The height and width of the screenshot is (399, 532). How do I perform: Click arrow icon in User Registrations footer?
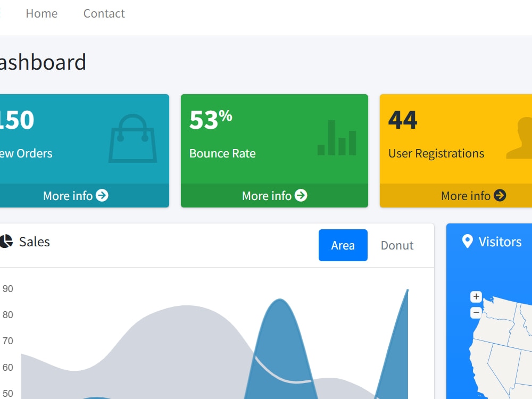(x=500, y=195)
